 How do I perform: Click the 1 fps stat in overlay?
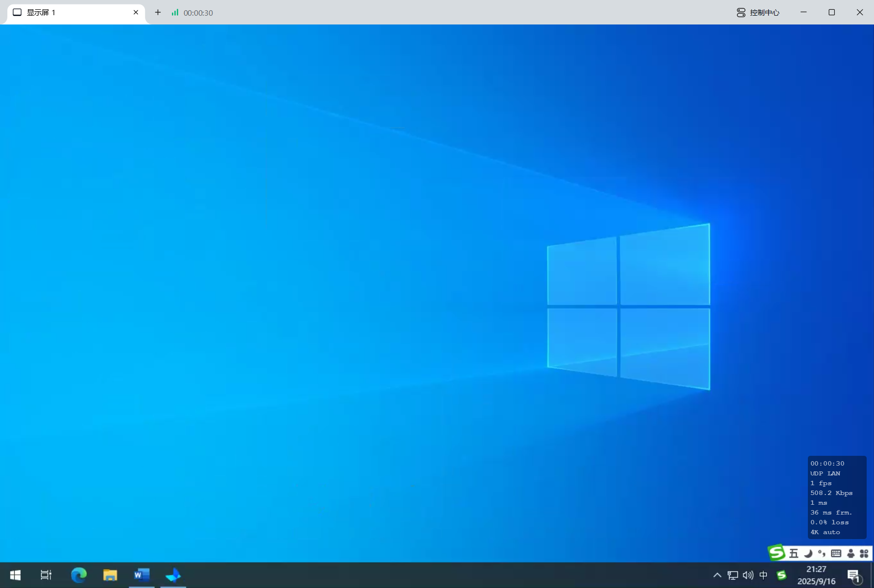(821, 483)
